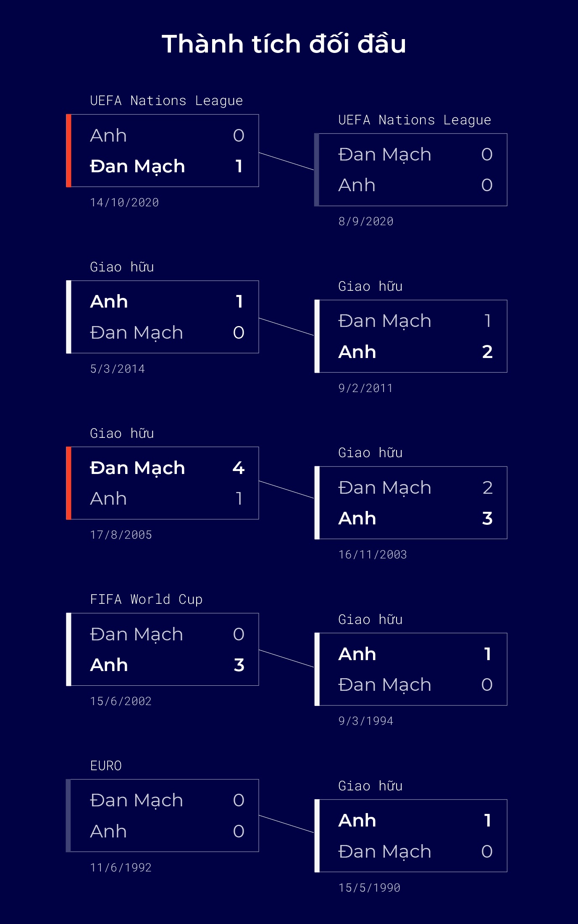Select the 15/6/2002 match date
Image resolution: width=578 pixels, height=924 pixels.
click(121, 701)
